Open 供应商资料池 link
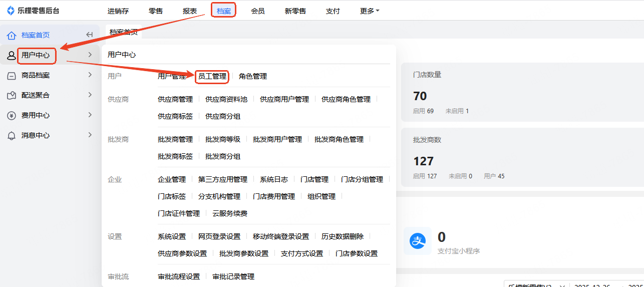 (x=226, y=99)
